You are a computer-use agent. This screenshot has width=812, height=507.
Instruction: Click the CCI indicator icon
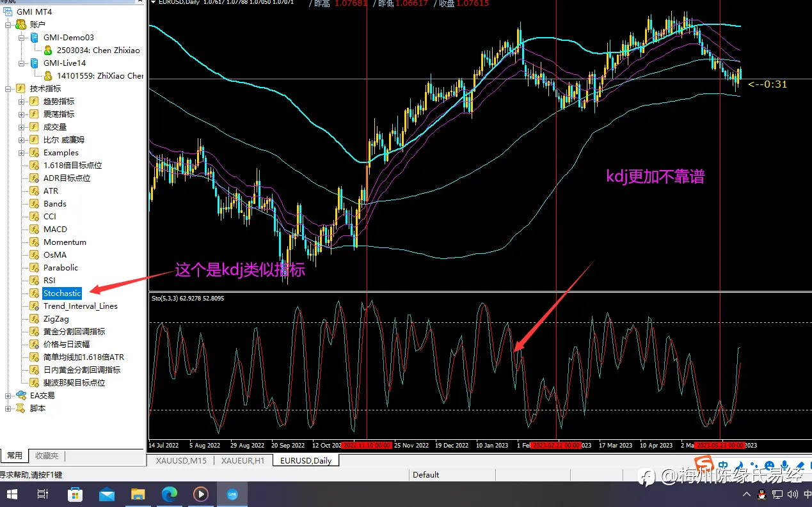pyautogui.click(x=34, y=216)
